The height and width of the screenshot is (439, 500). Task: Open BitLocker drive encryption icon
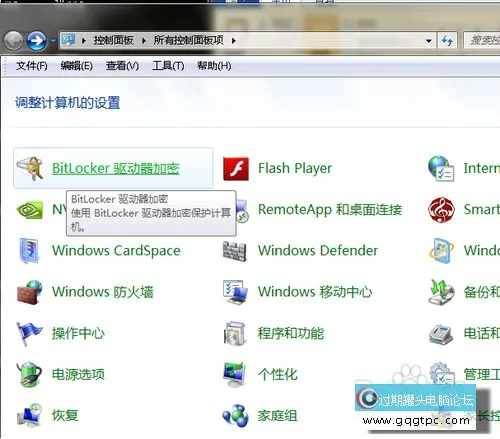click(x=30, y=168)
